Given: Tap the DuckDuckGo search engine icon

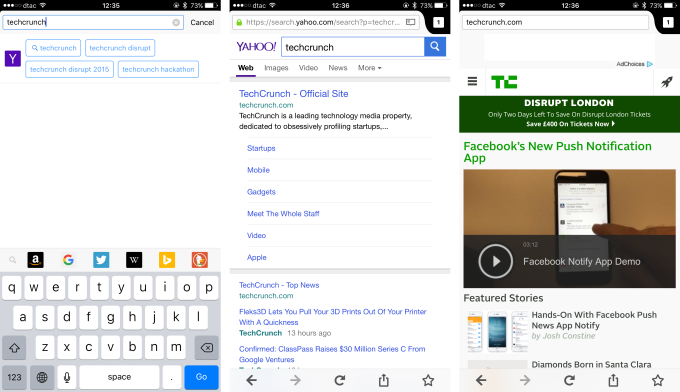Looking at the screenshot, I should click(x=199, y=260).
